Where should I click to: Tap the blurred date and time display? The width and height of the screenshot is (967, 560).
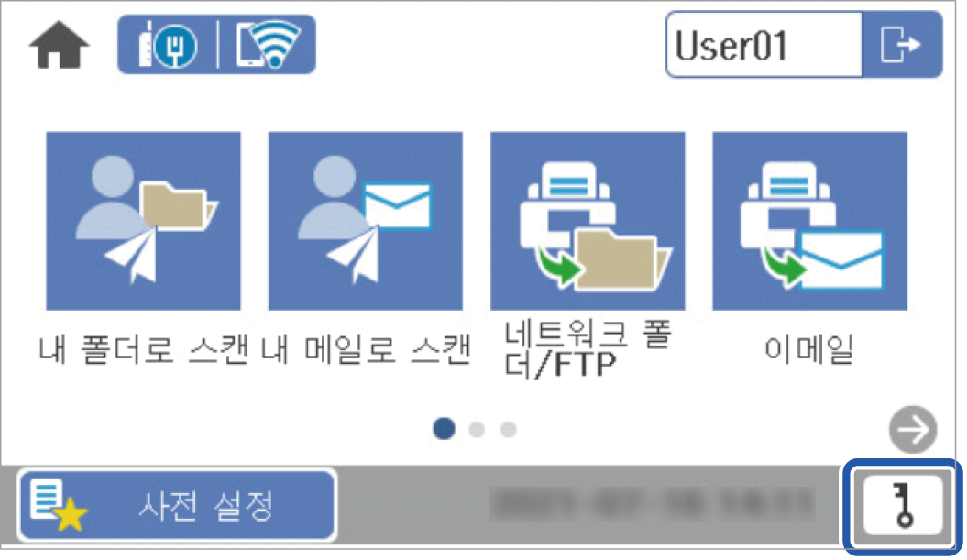654,504
